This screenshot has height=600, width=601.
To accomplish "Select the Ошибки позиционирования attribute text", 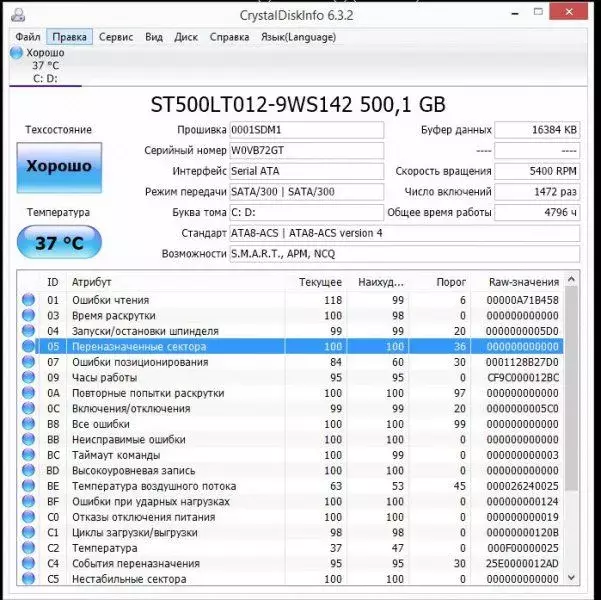I will [140, 362].
